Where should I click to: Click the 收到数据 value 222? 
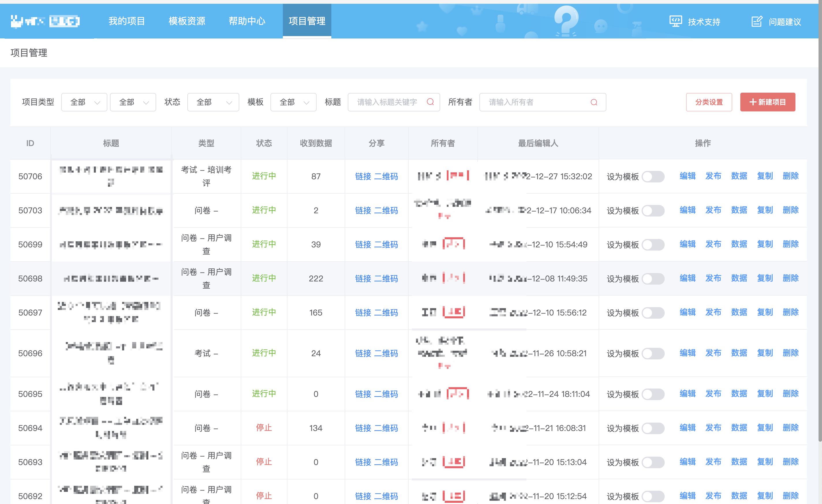pyautogui.click(x=315, y=279)
